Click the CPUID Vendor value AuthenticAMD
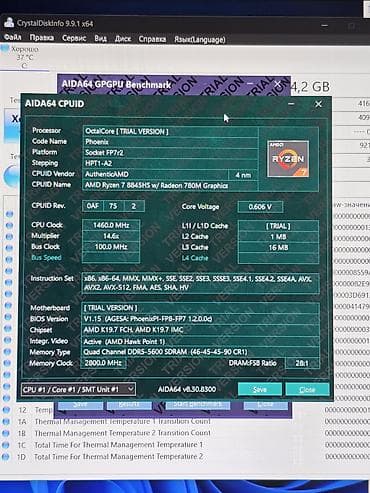Screen dimensions: 370x493 [155, 174]
